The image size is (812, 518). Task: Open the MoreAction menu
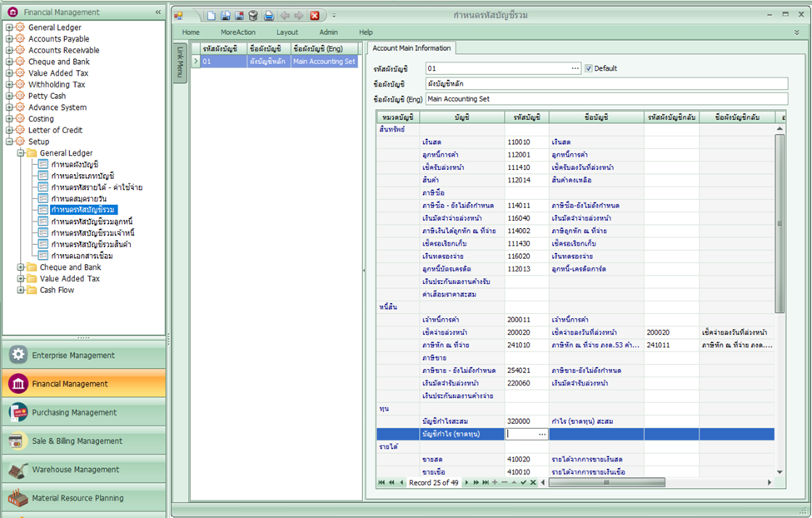point(237,32)
